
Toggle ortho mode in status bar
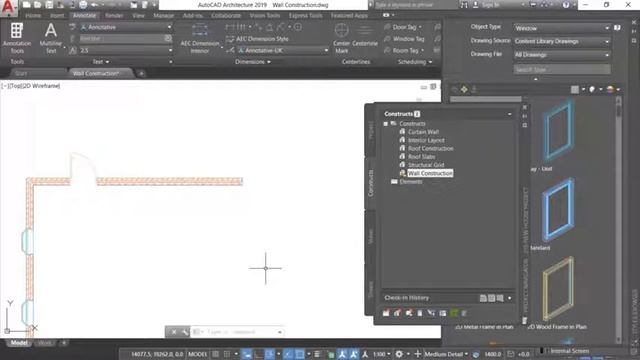(258, 354)
